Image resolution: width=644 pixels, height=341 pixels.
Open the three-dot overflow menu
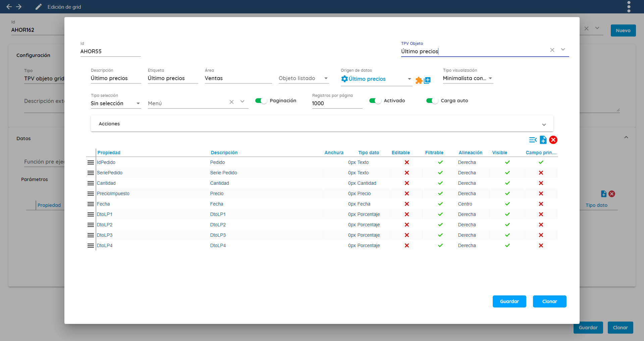629,7
